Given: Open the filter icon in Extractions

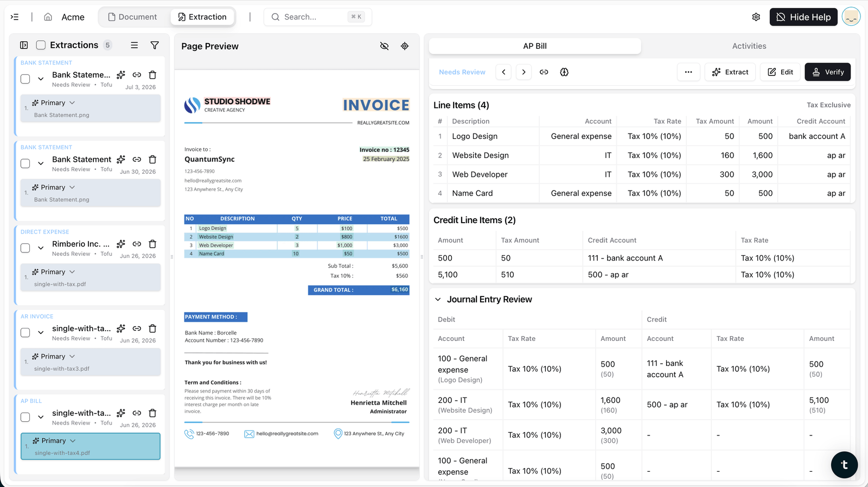Looking at the screenshot, I should click(155, 45).
